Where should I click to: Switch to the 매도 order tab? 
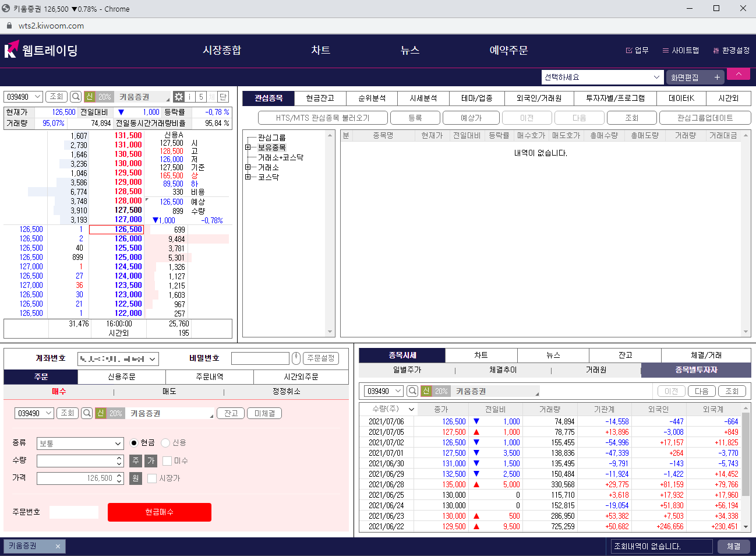click(169, 392)
